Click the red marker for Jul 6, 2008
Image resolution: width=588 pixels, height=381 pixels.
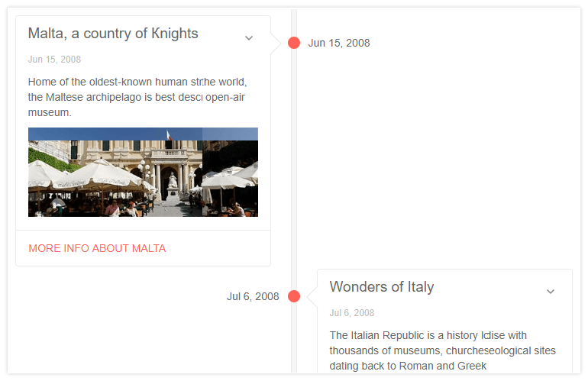[x=294, y=296]
